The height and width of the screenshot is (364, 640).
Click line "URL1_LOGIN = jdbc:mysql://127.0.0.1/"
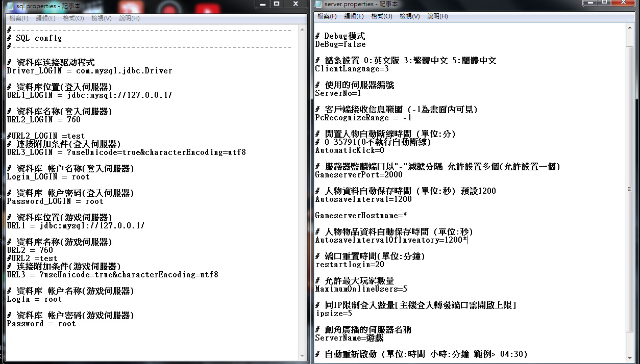coord(89,95)
